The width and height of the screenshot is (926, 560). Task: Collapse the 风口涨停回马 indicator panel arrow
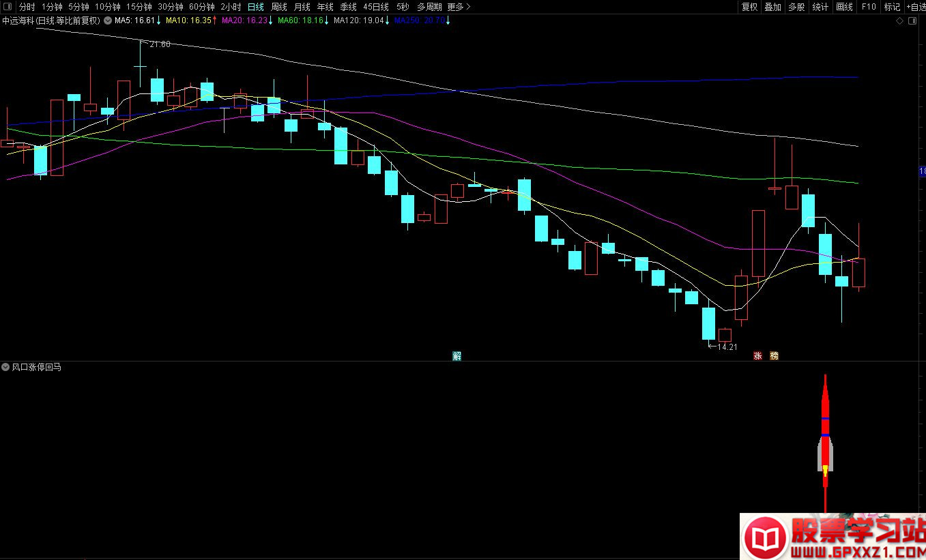[6, 367]
